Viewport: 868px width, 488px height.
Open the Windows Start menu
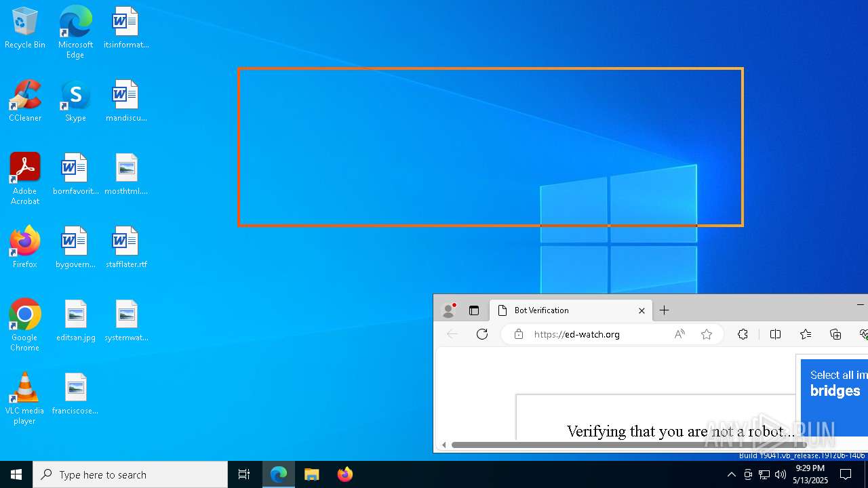pyautogui.click(x=16, y=474)
